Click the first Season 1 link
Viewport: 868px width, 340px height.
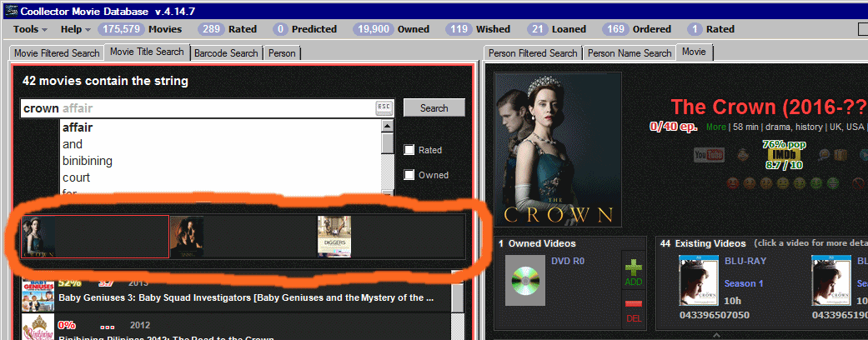744,283
